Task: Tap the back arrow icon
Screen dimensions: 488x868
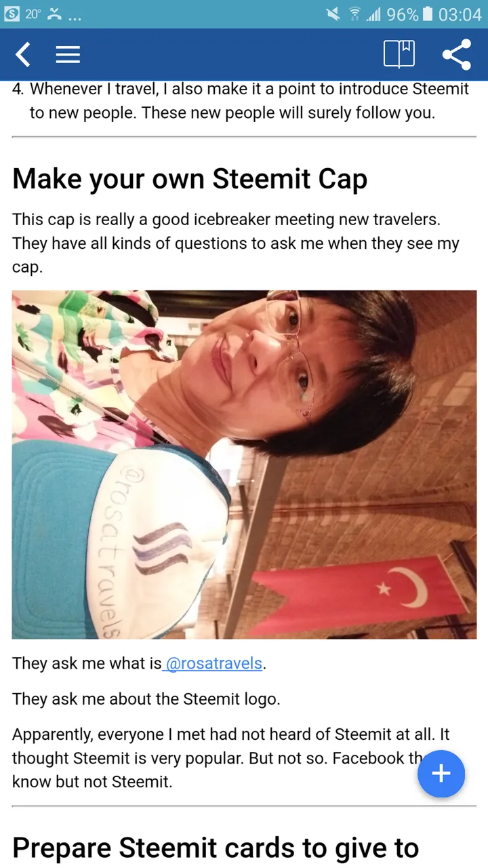Action: (23, 54)
